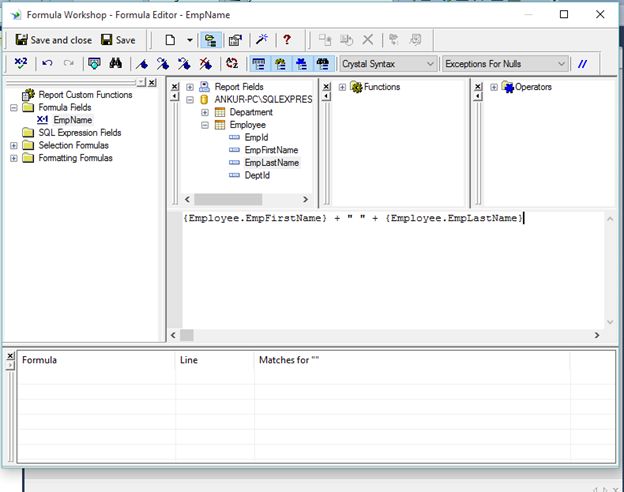Click the Find binoculars icon
This screenshot has height=492, width=624.
(x=116, y=64)
